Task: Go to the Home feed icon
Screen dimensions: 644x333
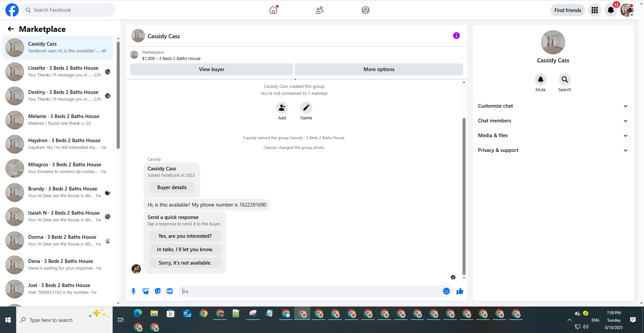Action: (273, 10)
